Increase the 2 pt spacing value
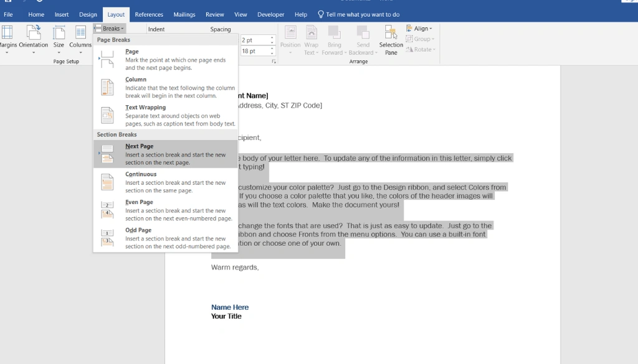The height and width of the screenshot is (364, 638). pos(272,38)
